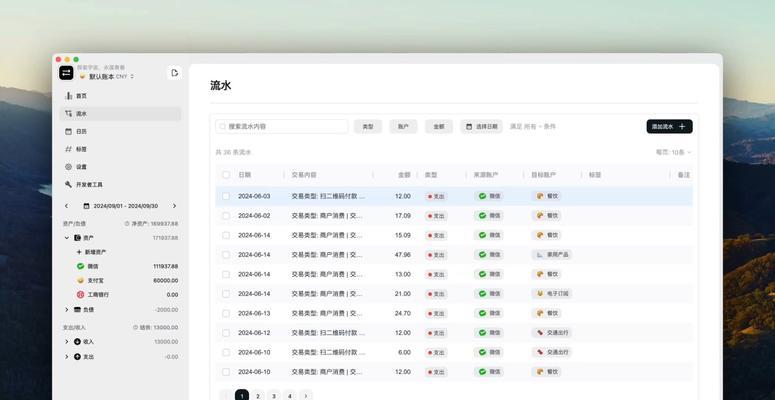Click the 微信 source tag in the 2024-06-02 row
Viewport: 775px width, 400px height.
tap(489, 216)
